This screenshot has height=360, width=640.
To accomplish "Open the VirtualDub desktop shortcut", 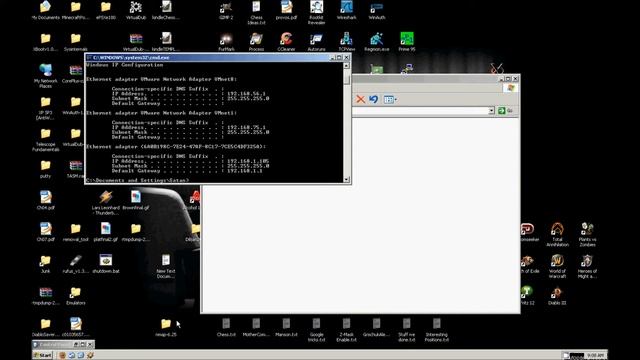I will coord(136,10).
